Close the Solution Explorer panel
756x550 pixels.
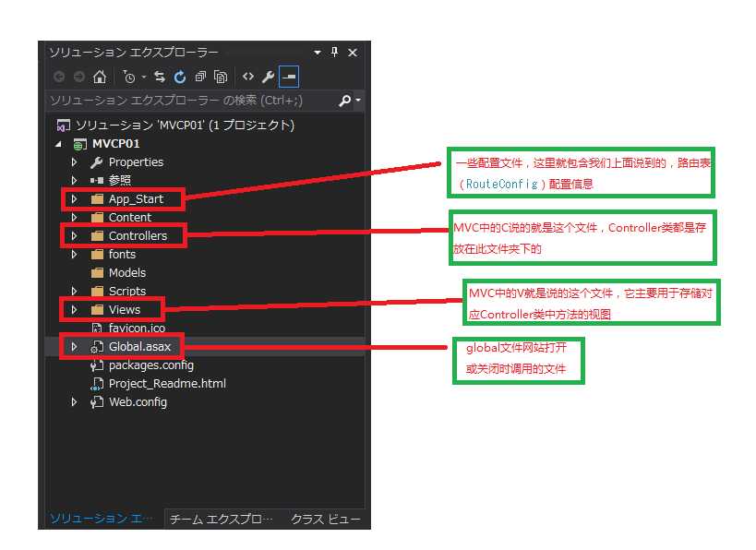pos(353,52)
